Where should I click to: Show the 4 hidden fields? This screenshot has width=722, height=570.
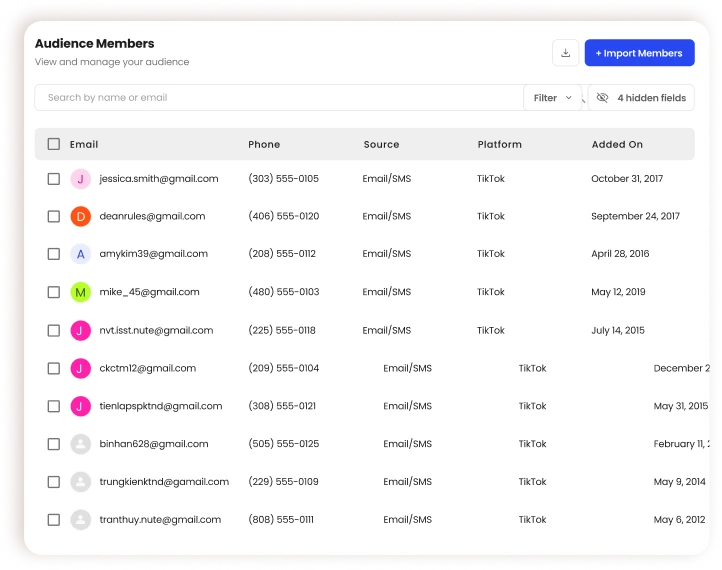click(x=641, y=98)
